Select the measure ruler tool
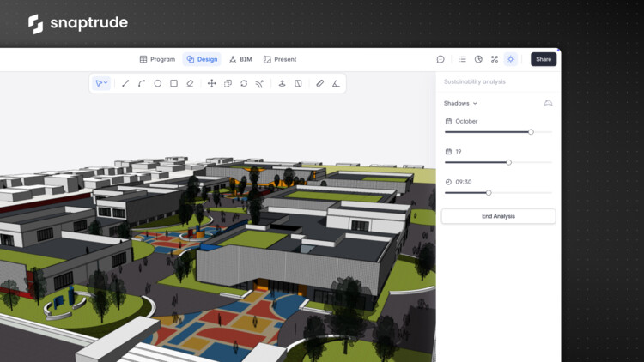Screen dimensions: 644x362 point(319,83)
